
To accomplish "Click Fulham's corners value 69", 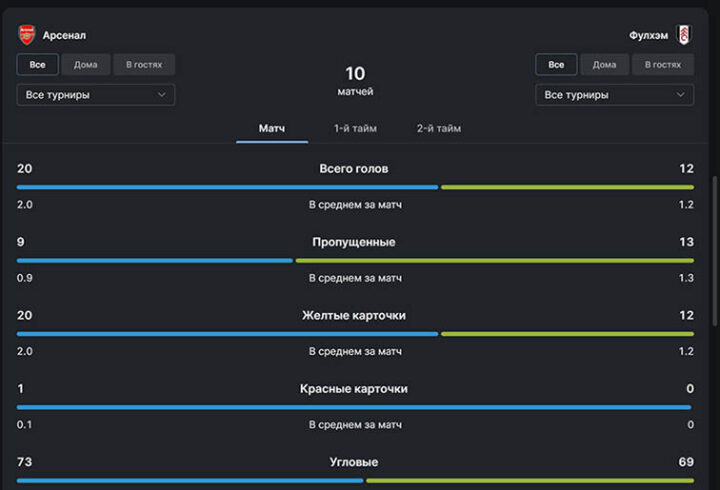I will point(686,462).
